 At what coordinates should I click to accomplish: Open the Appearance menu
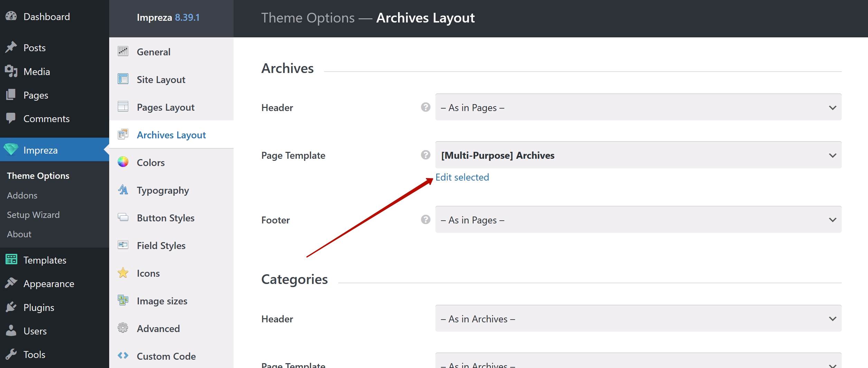click(55, 283)
